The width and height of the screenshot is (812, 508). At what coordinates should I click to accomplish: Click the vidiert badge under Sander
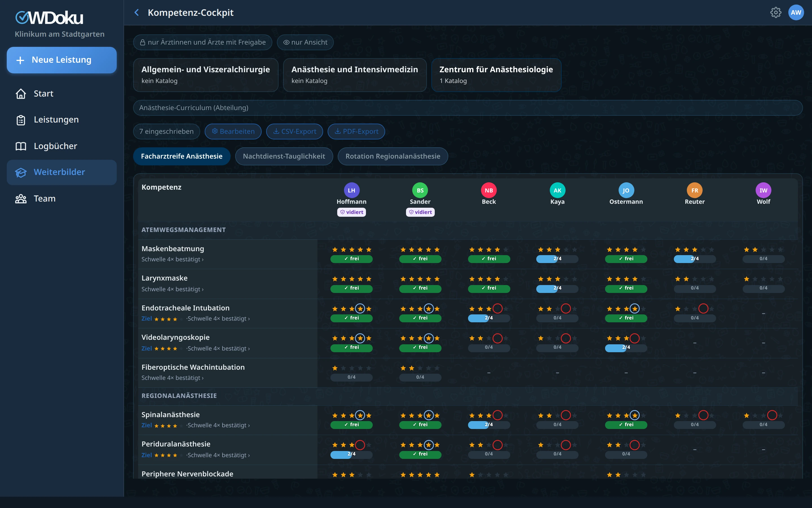[420, 212]
